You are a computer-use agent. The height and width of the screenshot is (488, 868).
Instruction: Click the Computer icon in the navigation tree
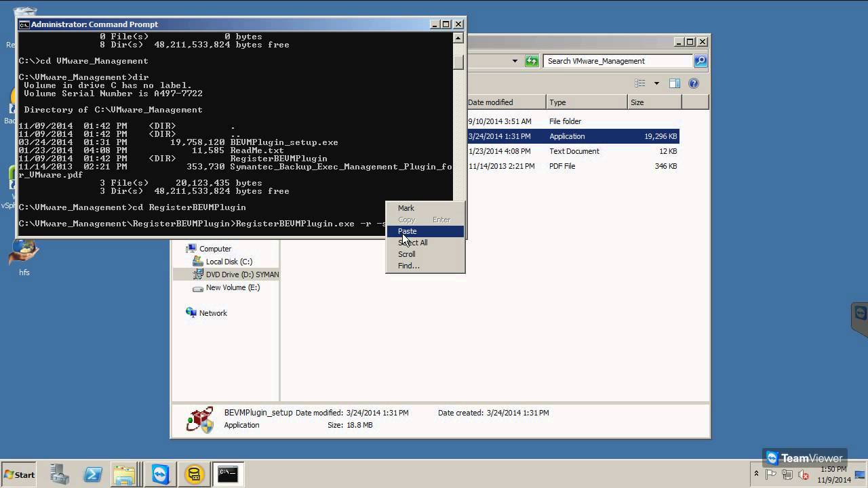191,249
